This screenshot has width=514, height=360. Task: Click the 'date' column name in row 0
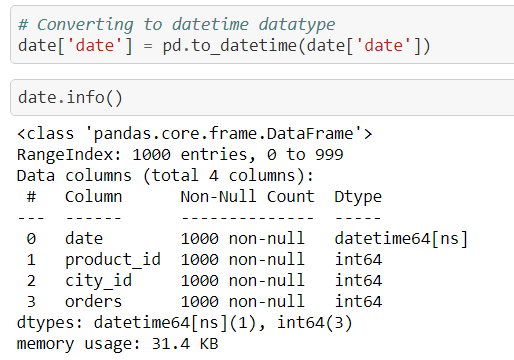(84, 239)
